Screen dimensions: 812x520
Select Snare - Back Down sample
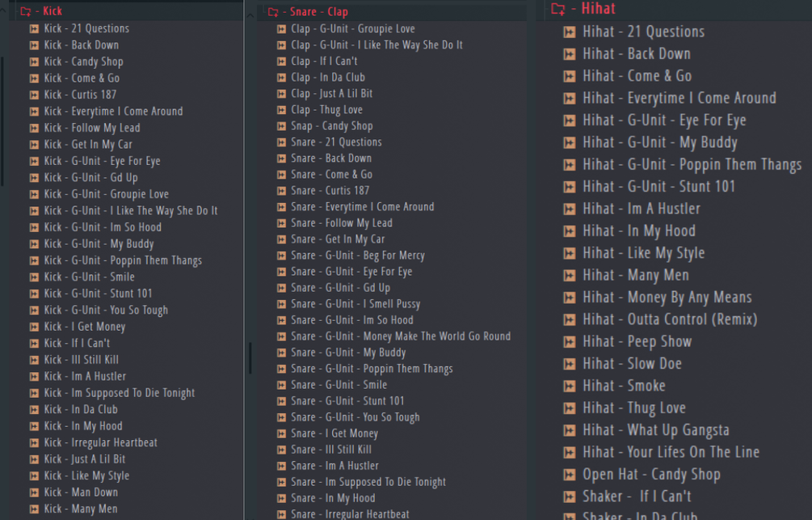[331, 159]
